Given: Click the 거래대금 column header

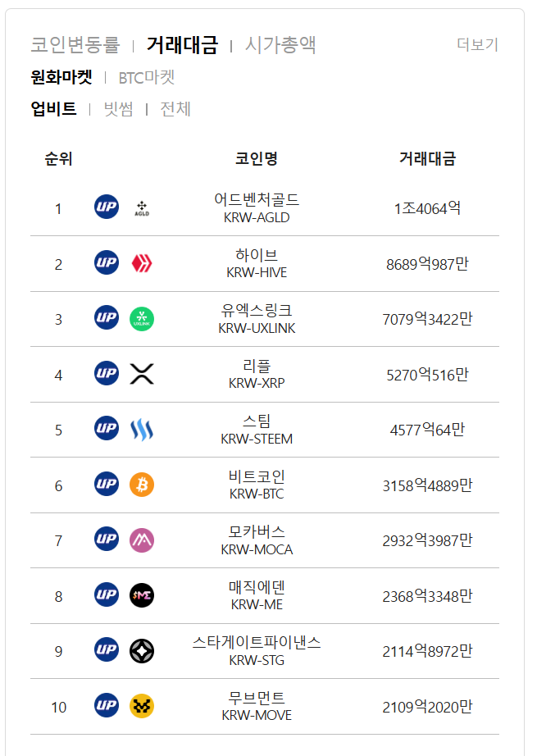Looking at the screenshot, I should [x=427, y=158].
